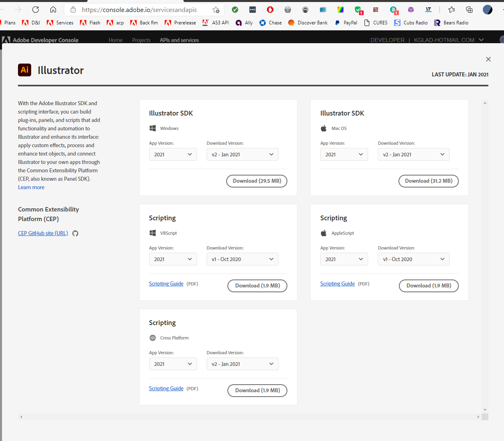
Task: Click the favorites star in the address bar
Action: [216, 10]
